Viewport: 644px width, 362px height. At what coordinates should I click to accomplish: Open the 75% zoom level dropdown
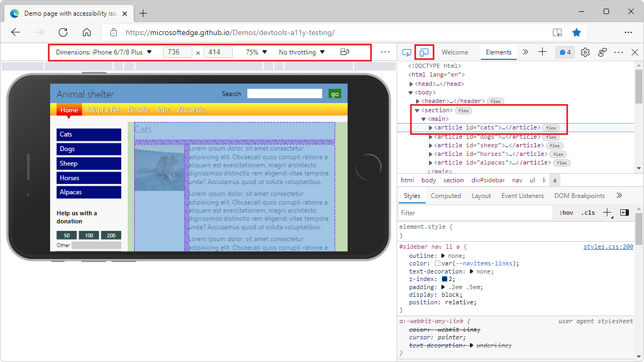click(254, 52)
